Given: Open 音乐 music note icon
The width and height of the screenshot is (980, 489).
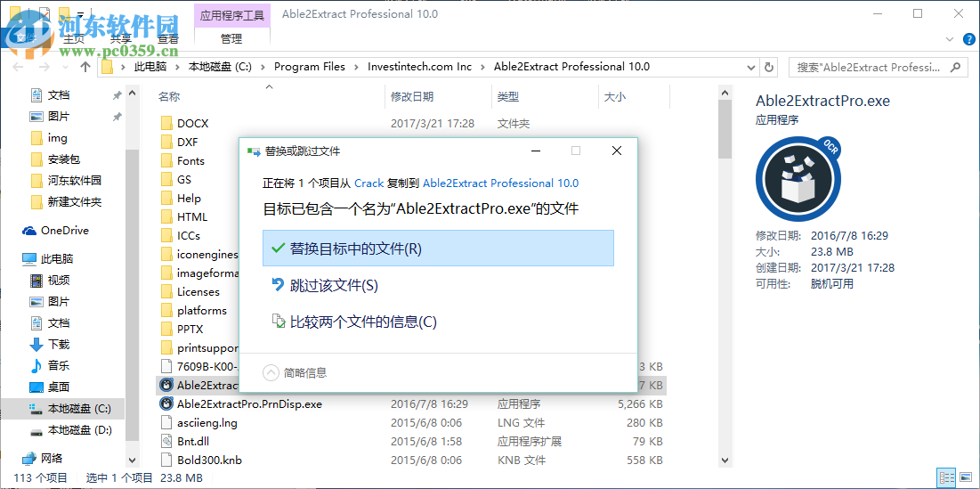Looking at the screenshot, I should (x=36, y=365).
